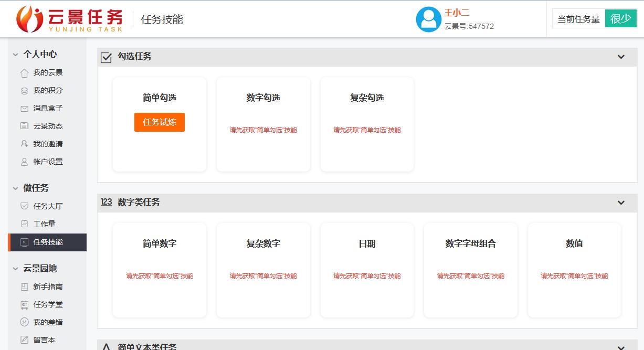Select the 云景动态 news icon
The image size is (644, 350).
24,126
